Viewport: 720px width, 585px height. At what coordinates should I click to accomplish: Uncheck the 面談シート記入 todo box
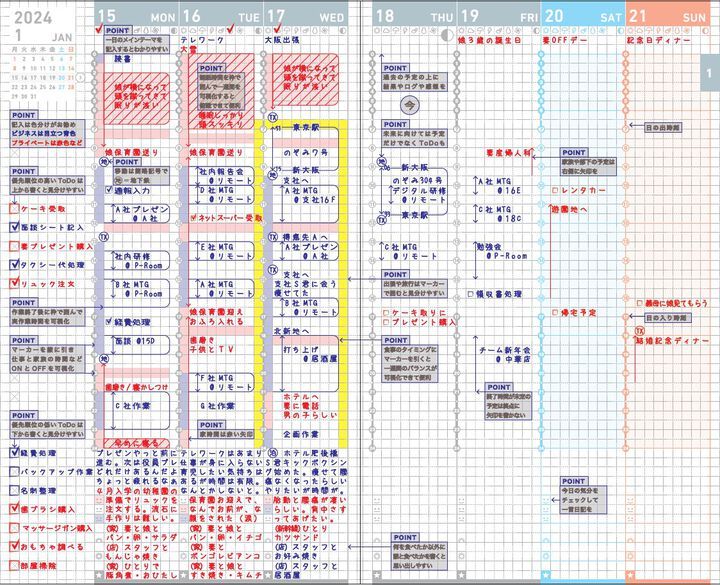click(14, 227)
